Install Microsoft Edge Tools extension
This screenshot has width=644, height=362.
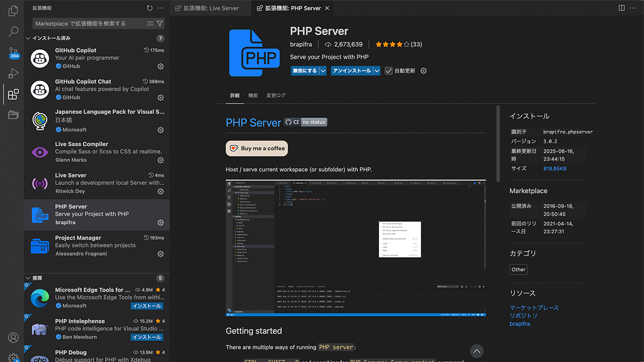pyautogui.click(x=147, y=306)
